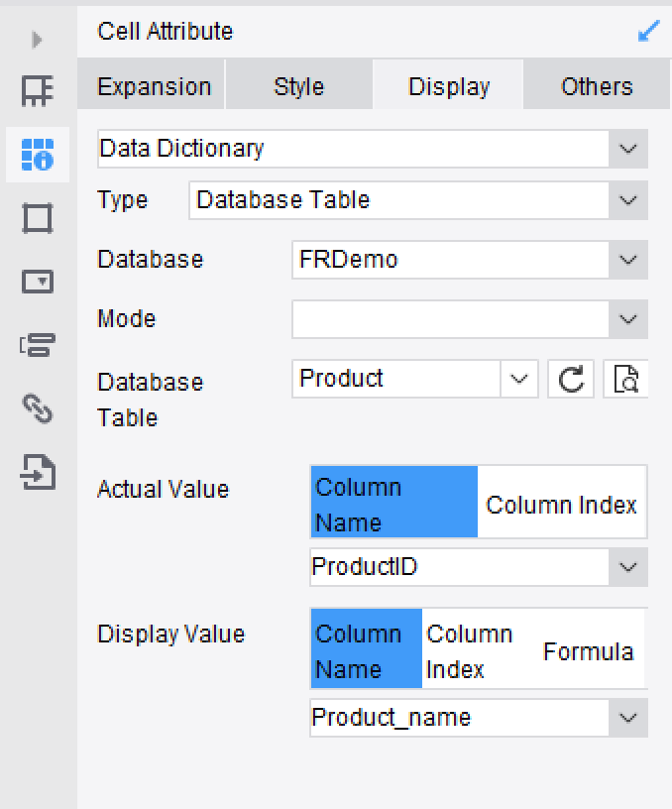Open the Product_name display value selector
Screen dimensions: 672x809
[x=626, y=718]
